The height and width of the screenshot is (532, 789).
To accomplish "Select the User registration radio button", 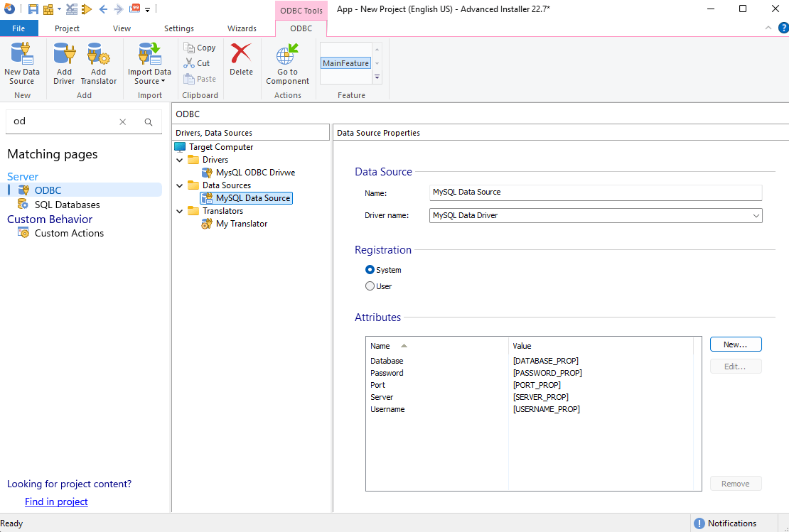I will (x=370, y=286).
